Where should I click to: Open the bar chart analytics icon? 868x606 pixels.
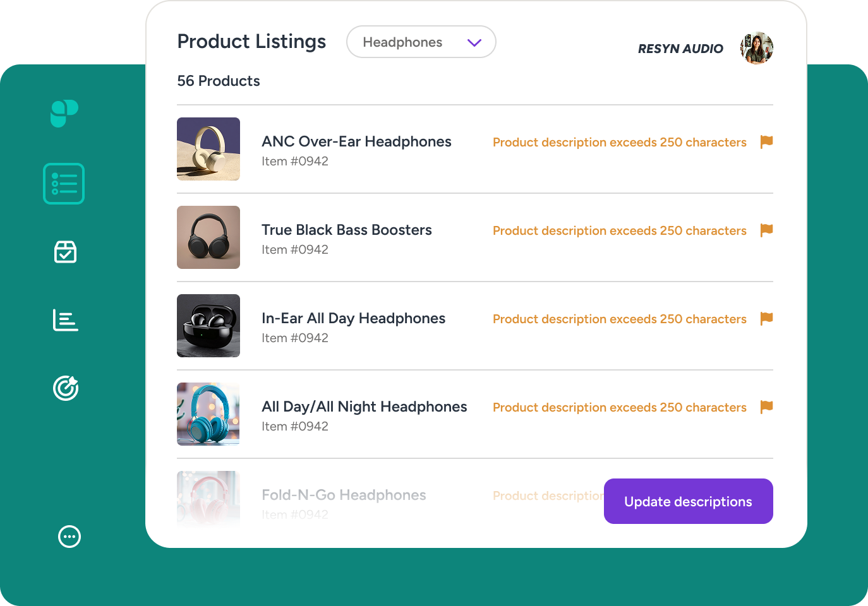[66, 320]
